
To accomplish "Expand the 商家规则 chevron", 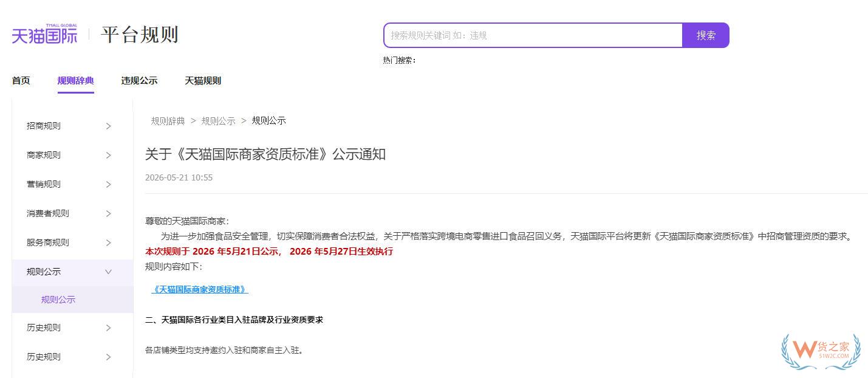I will [109, 155].
